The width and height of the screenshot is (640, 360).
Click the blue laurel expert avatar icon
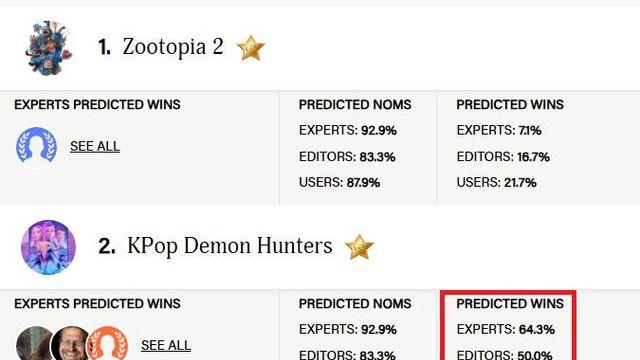(36, 147)
